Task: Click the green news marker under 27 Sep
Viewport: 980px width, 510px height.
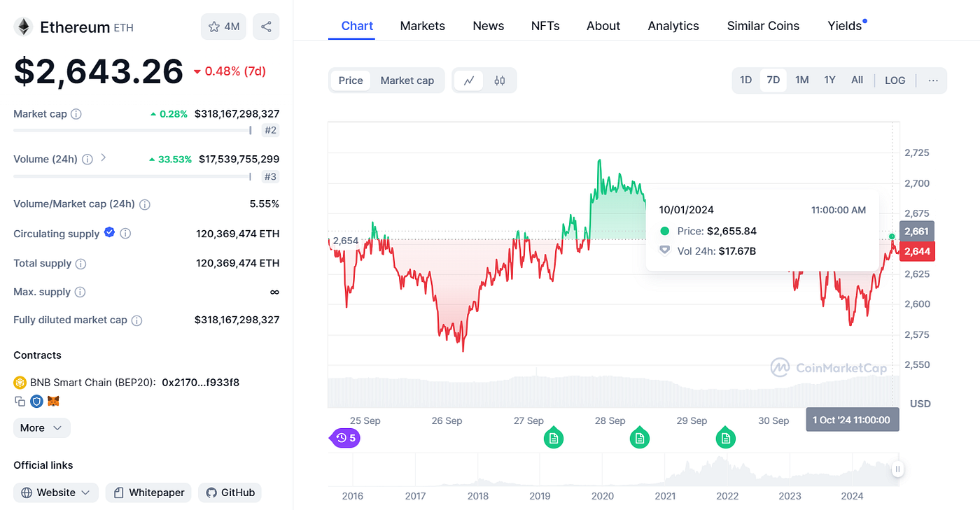Action: [x=554, y=437]
